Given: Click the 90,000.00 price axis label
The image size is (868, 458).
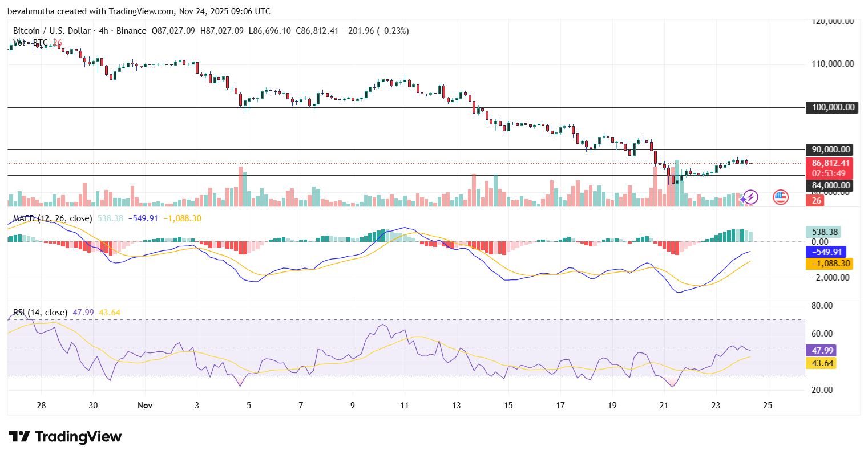Looking at the screenshot, I should [x=828, y=149].
